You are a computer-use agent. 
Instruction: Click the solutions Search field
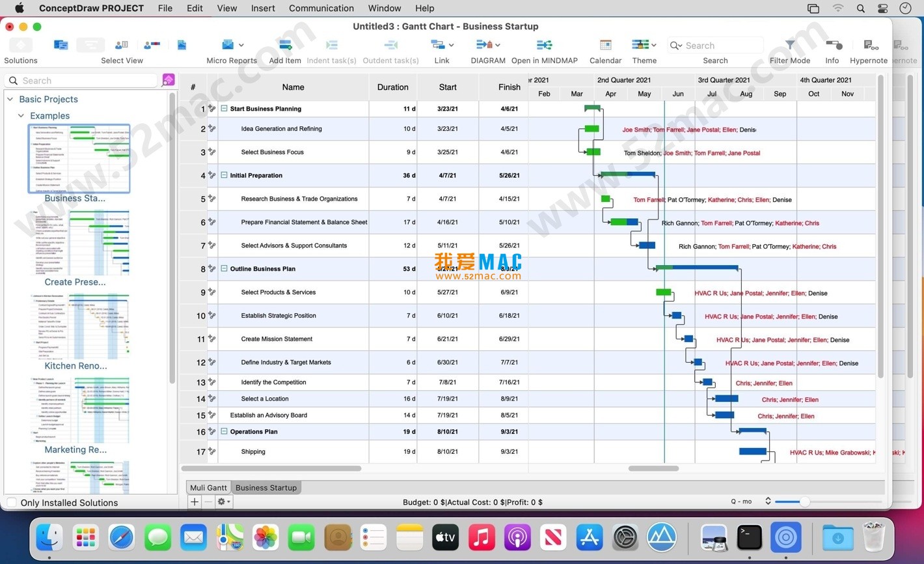(81, 80)
